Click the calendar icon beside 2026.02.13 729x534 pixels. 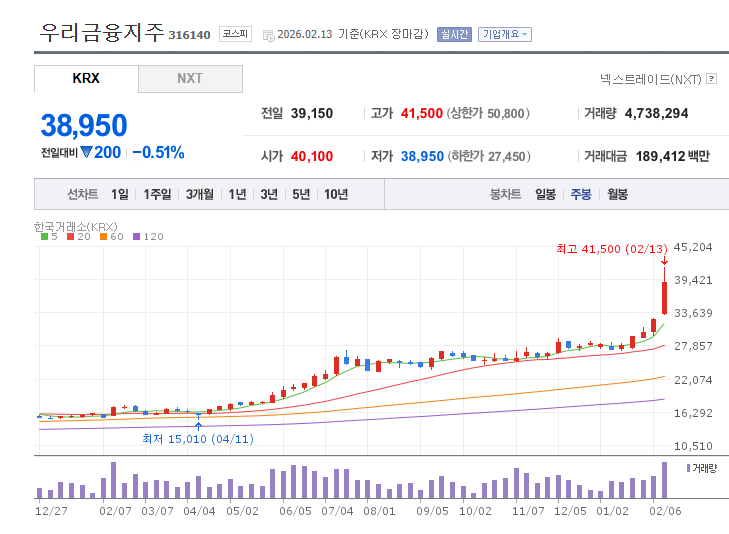coord(269,35)
